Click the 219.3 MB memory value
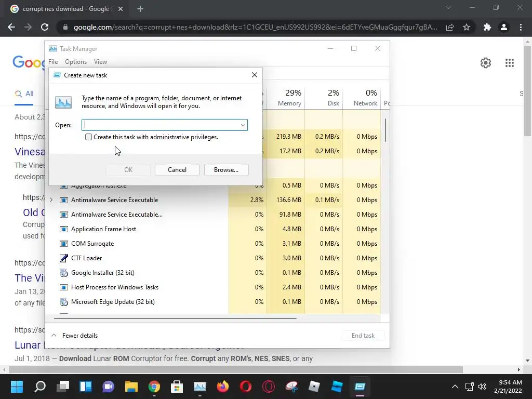 pos(288,137)
